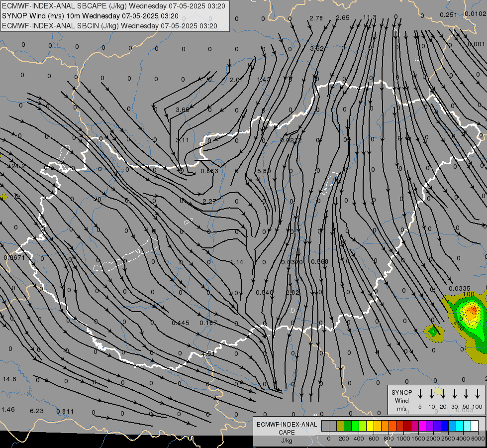487x448 pixels.
Task: Click the 0.0335 value near CAPE blob
Action: (460, 289)
